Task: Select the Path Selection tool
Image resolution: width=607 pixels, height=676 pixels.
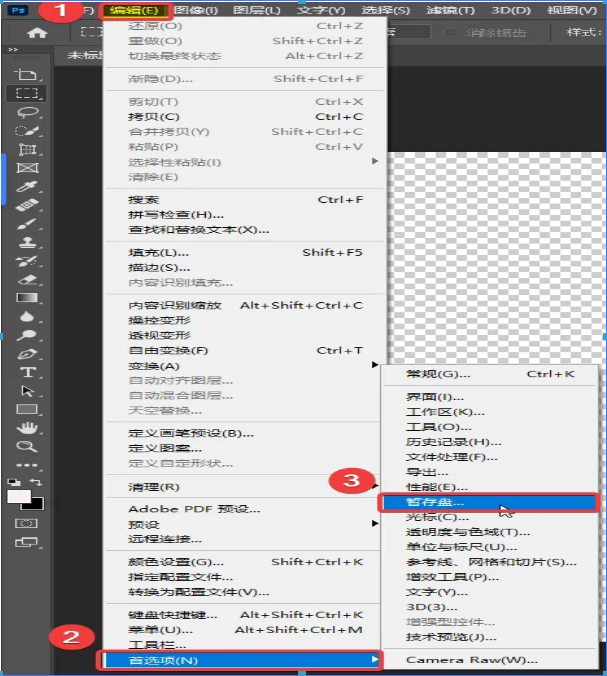Action: click(x=27, y=391)
